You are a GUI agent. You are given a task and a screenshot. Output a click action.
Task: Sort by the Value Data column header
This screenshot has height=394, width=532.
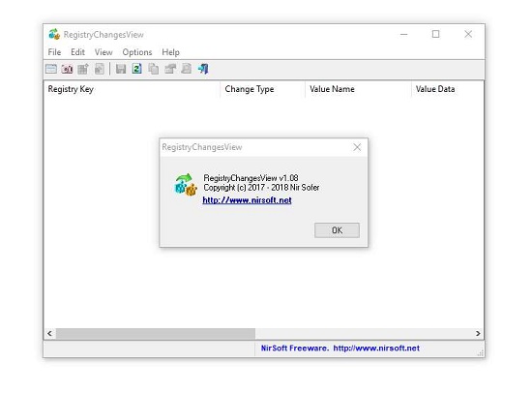448,89
